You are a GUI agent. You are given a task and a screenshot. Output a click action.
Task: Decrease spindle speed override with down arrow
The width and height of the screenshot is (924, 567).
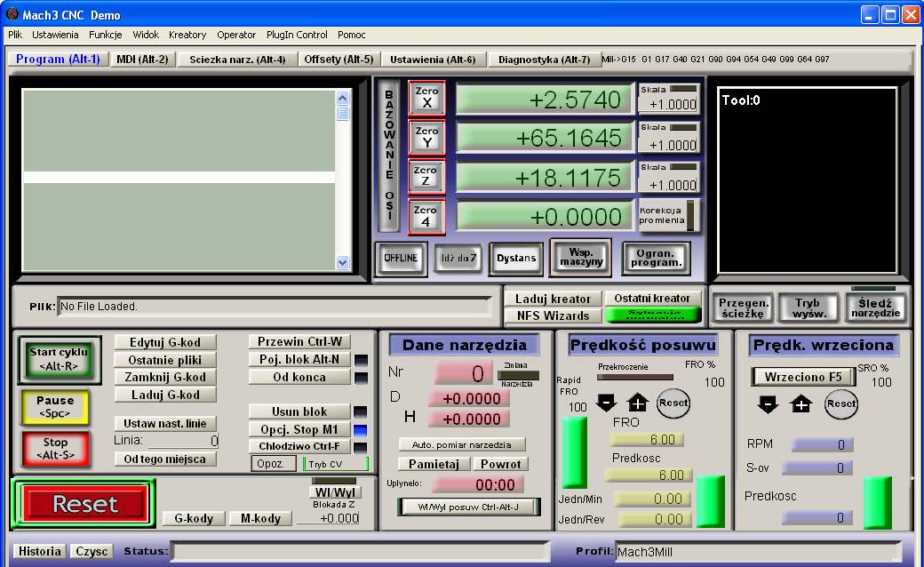[768, 404]
